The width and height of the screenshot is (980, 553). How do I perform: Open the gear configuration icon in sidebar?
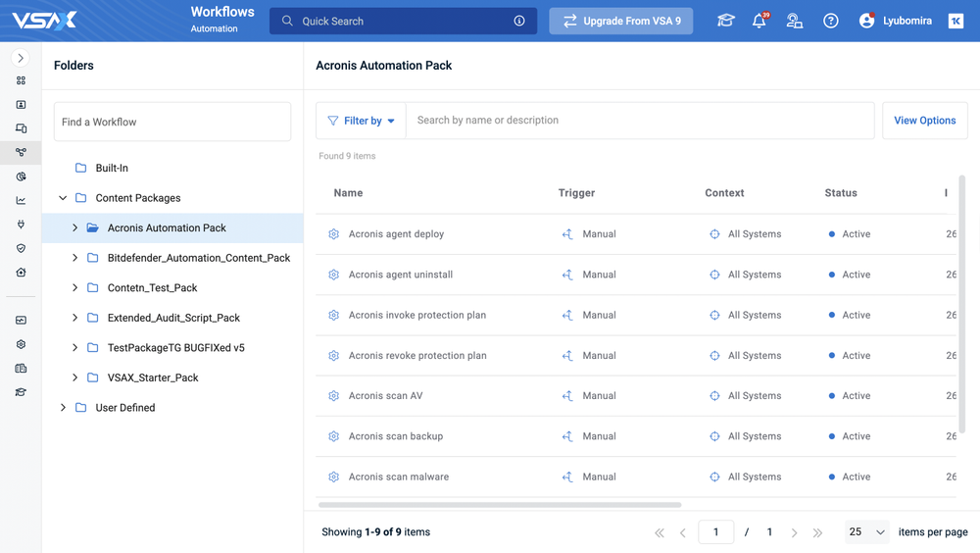(21, 344)
